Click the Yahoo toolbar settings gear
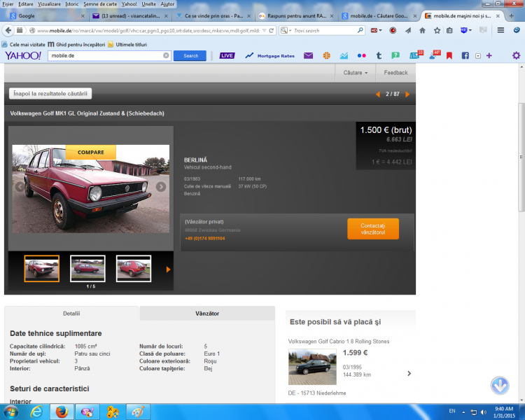This screenshot has width=525, height=420. 516,55
